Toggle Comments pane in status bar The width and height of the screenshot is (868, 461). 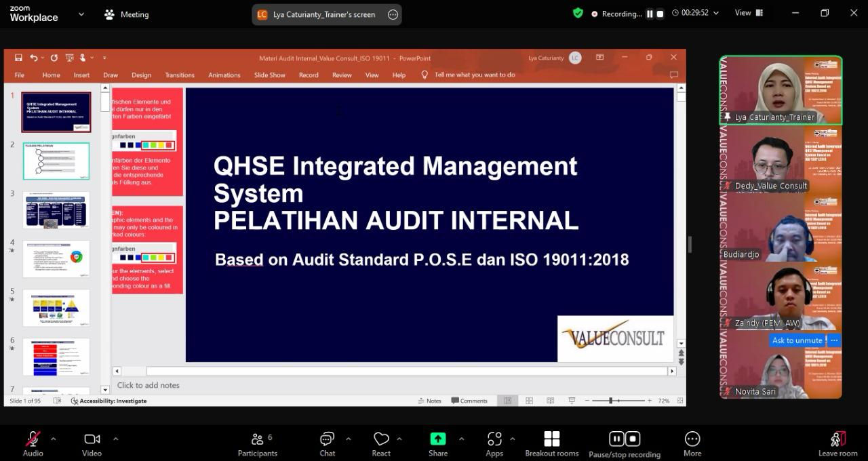coord(469,401)
